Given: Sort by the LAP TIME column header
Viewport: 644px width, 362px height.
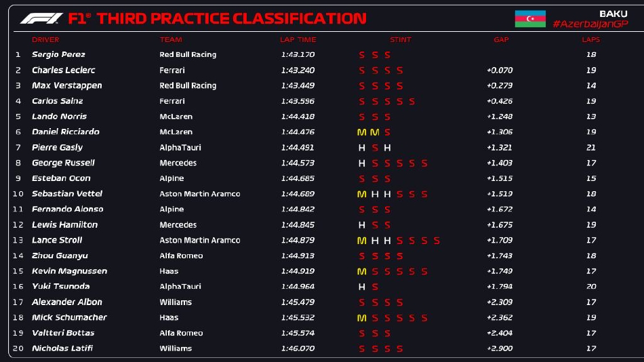Looking at the screenshot, I should tap(298, 40).
